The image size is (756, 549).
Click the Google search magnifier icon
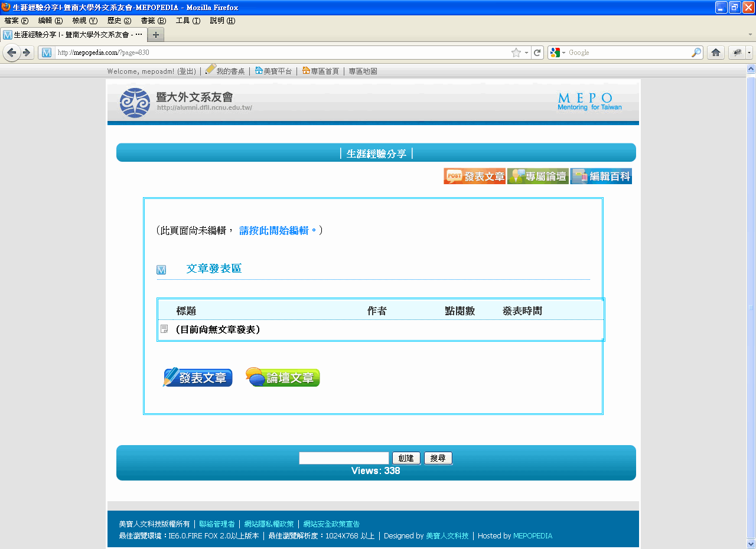696,53
